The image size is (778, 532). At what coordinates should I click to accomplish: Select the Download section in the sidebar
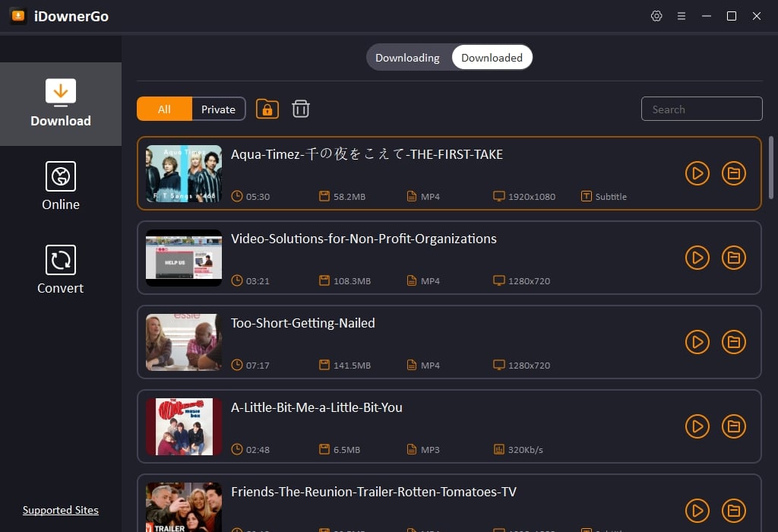61,104
